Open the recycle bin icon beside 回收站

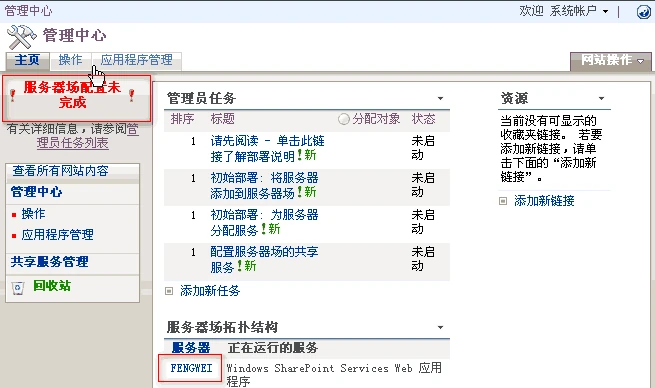point(18,288)
